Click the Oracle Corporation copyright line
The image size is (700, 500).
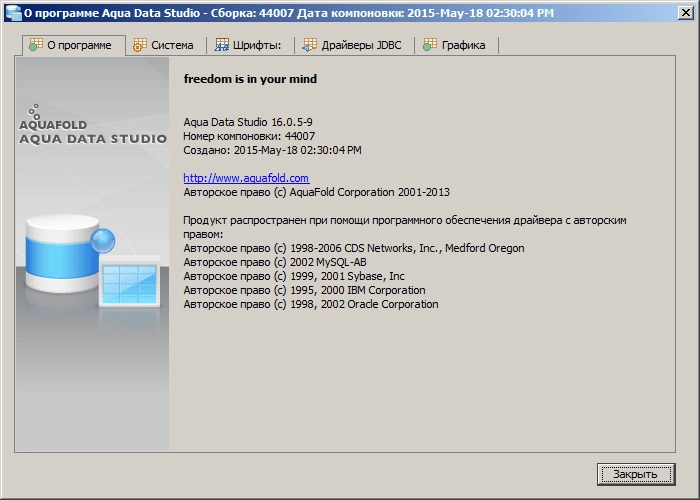(x=311, y=304)
